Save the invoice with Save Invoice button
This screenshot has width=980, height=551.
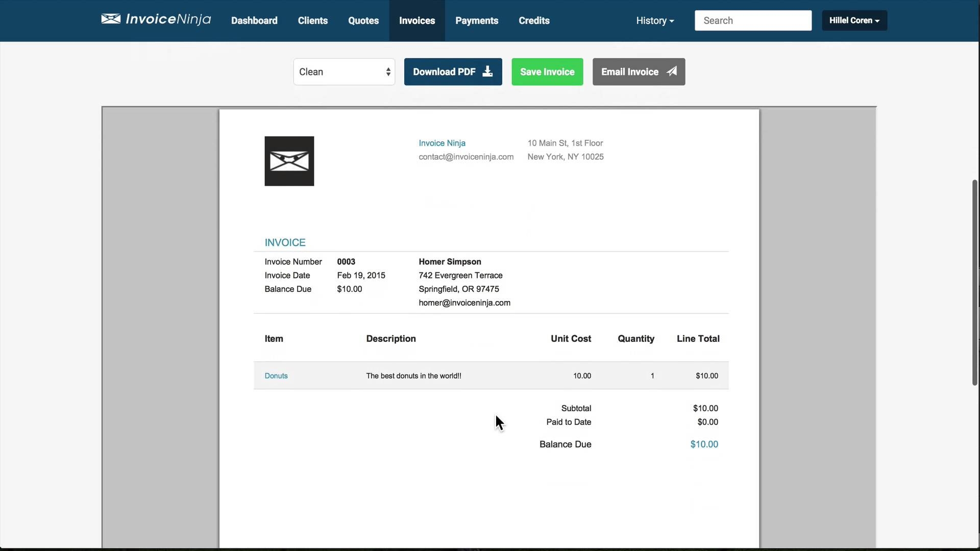pyautogui.click(x=547, y=71)
